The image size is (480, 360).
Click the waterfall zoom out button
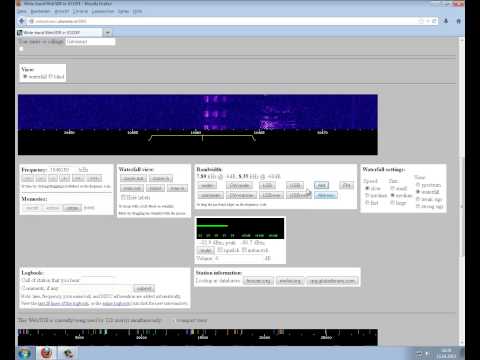pos(133,179)
